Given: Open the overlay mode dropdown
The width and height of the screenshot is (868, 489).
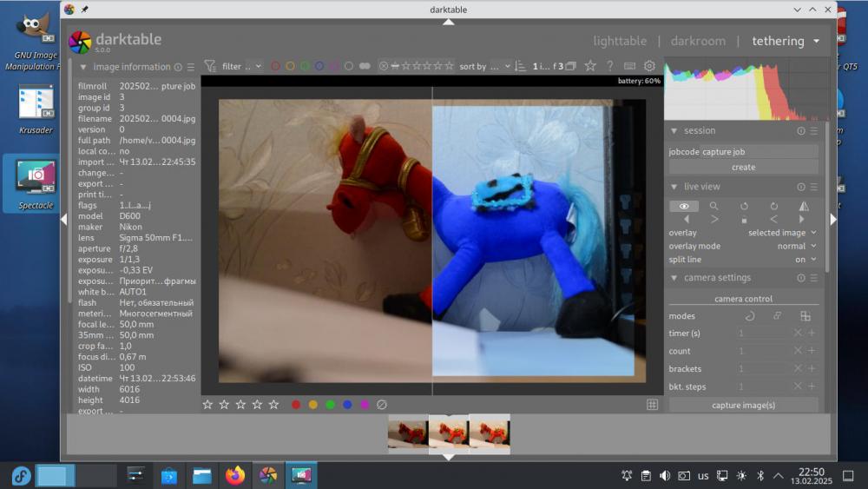Looking at the screenshot, I should click(x=796, y=246).
